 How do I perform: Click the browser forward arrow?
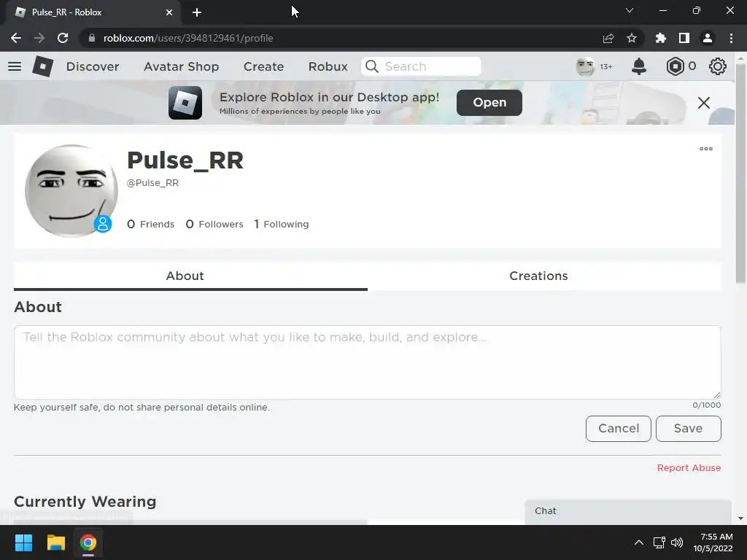pos(39,38)
